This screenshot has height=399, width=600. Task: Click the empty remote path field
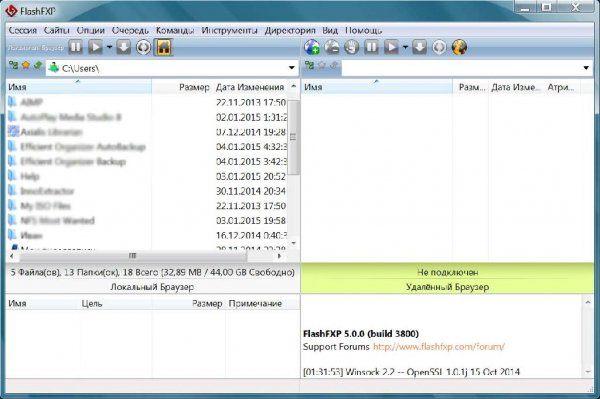[467, 68]
